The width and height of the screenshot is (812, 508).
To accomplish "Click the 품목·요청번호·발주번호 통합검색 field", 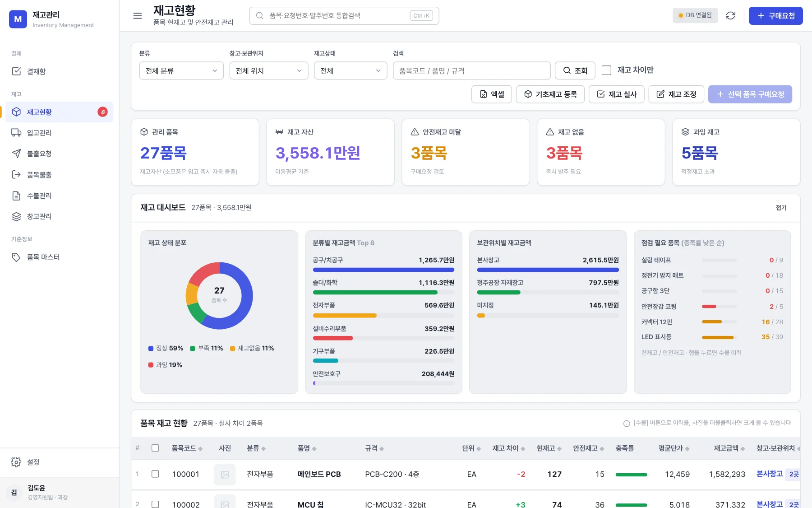I will (x=344, y=16).
